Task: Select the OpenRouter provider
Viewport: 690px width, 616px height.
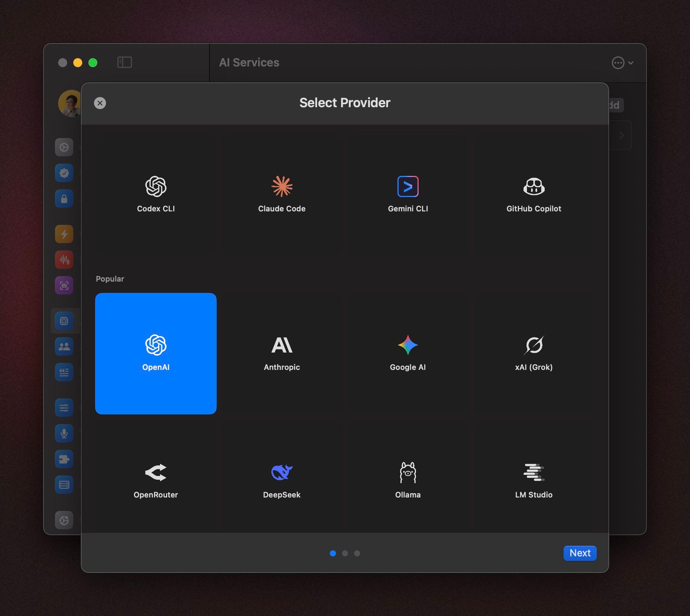Action: point(156,480)
